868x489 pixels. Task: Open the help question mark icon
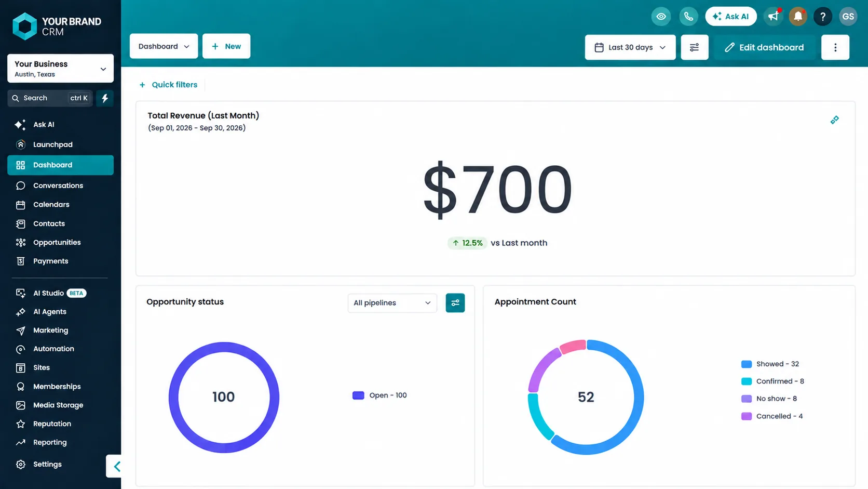coord(823,17)
